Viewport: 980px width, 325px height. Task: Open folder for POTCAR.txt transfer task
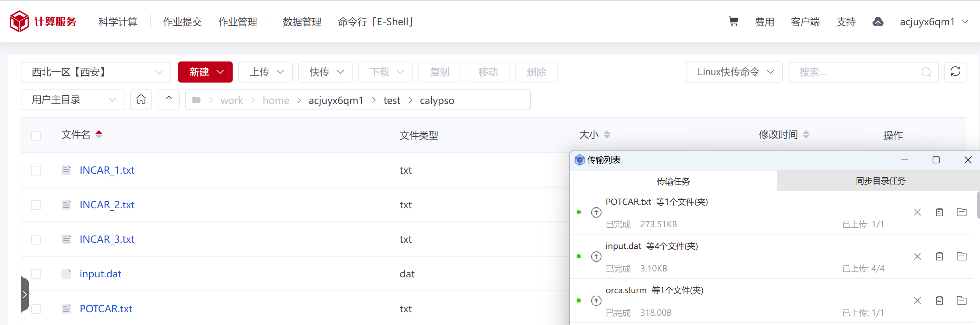click(961, 212)
